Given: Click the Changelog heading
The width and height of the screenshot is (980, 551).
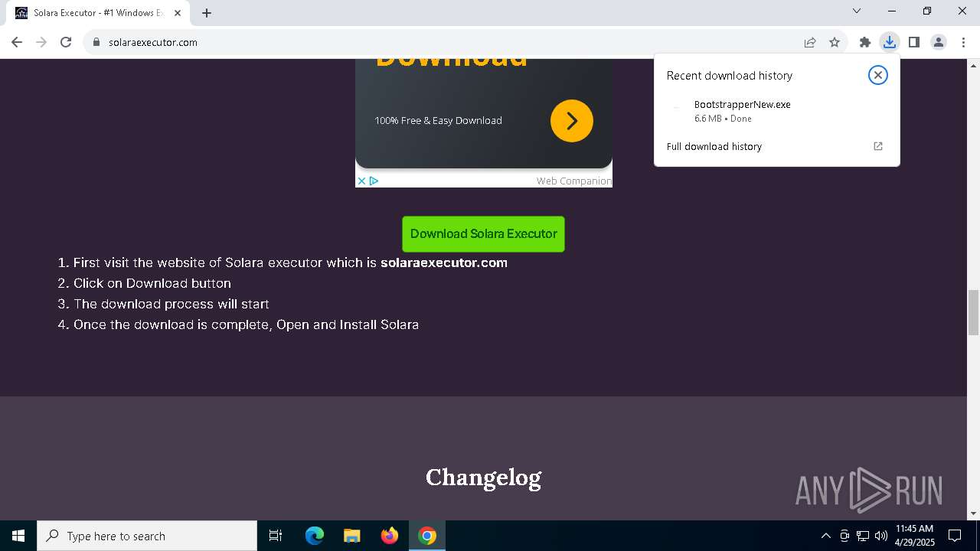Looking at the screenshot, I should coord(484,478).
